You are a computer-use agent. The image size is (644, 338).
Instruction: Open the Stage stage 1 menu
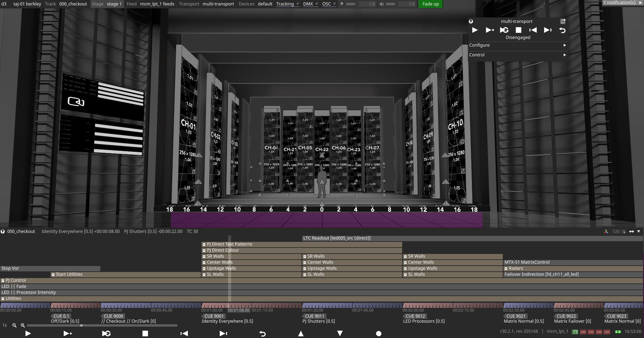[107, 4]
